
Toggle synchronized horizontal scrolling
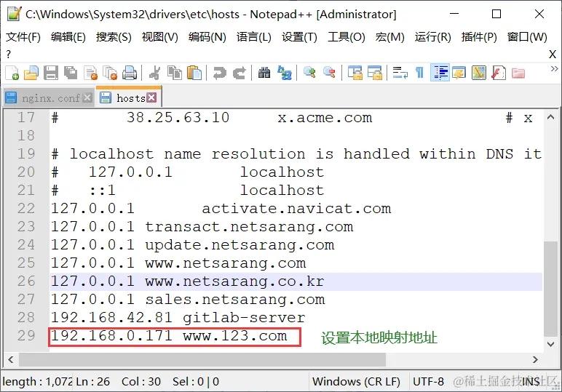click(375, 73)
